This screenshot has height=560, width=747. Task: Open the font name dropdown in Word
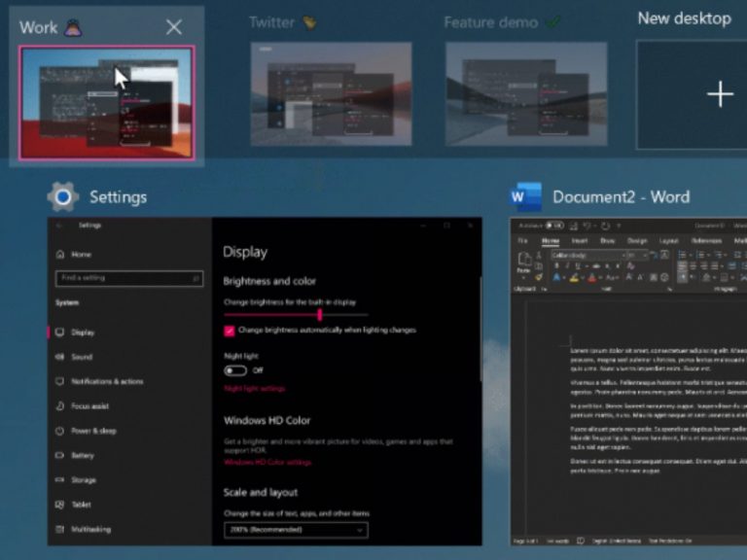[x=623, y=256]
